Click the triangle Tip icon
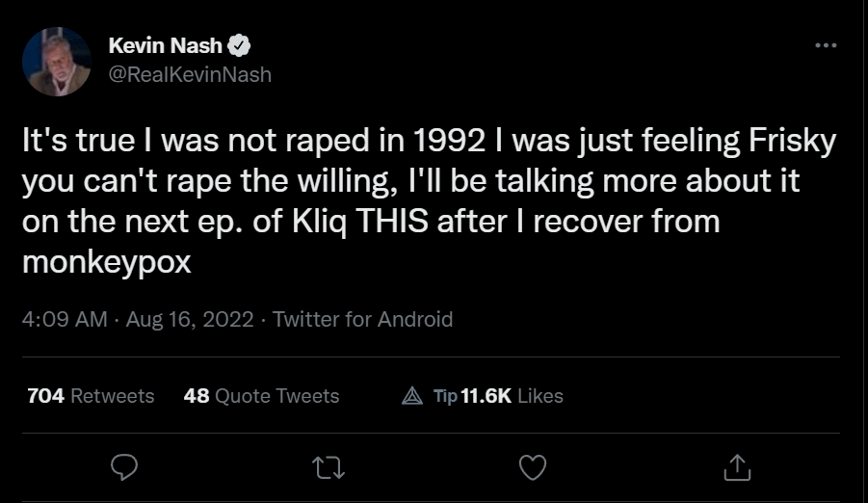Screen dimensions: 868x503 click(x=412, y=396)
